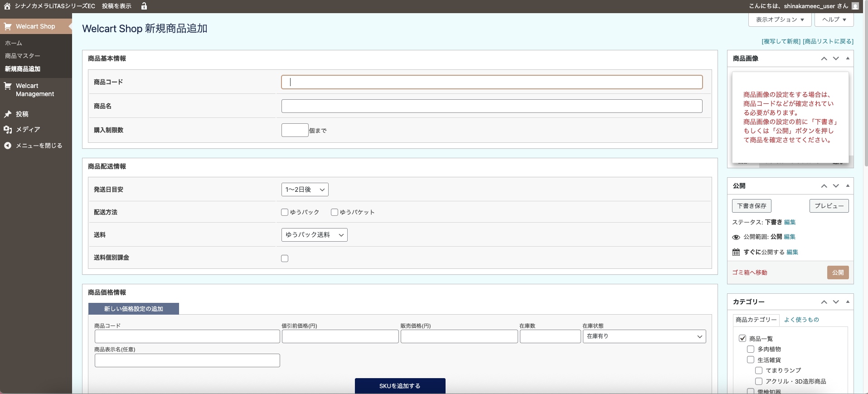Collapse the sidebar with メニューを閉じる icon

(x=8, y=146)
